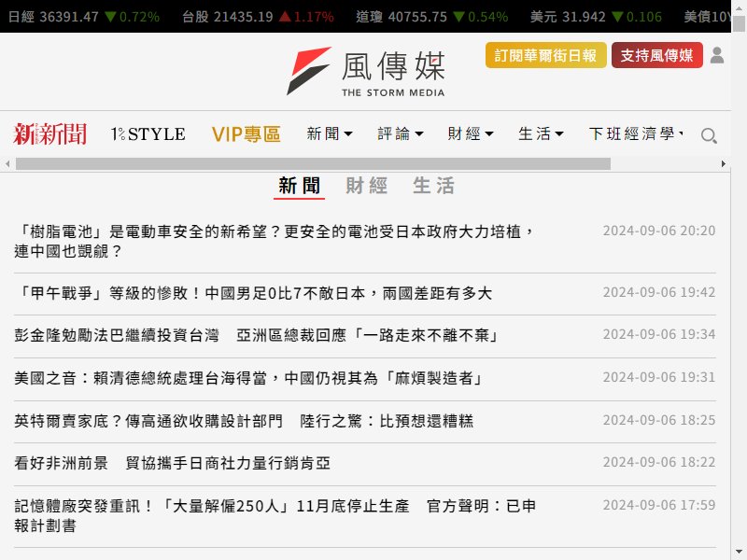The width and height of the screenshot is (747, 560).
Task: Open the 新新聞 logo link
Action: (50, 133)
